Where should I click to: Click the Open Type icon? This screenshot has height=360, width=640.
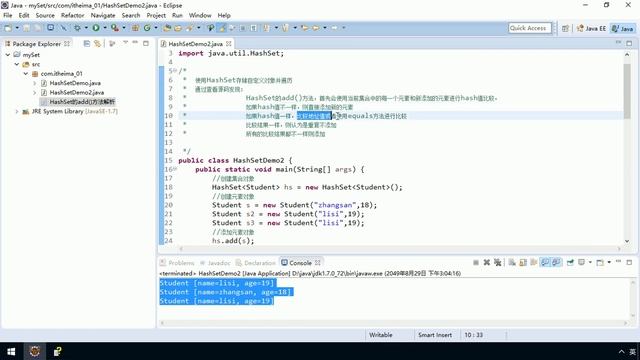(x=167, y=28)
